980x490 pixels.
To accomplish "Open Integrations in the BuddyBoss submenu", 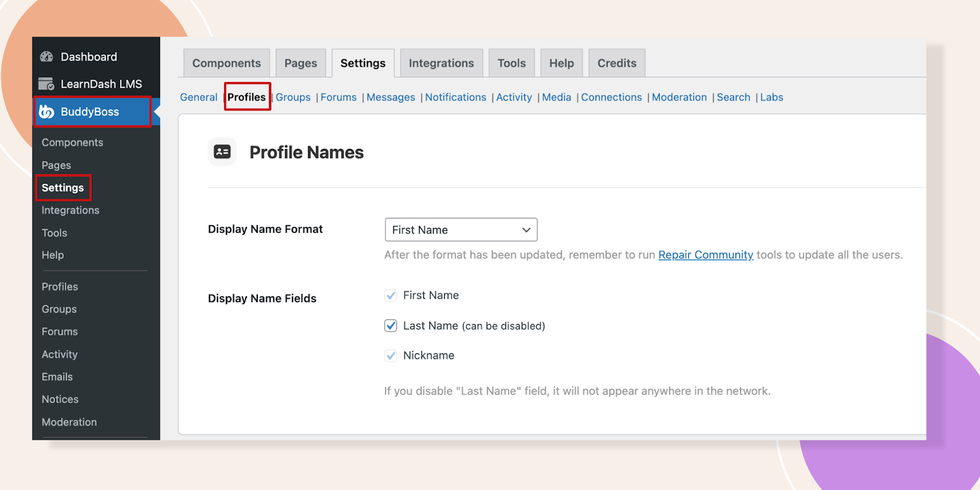I will (x=70, y=210).
